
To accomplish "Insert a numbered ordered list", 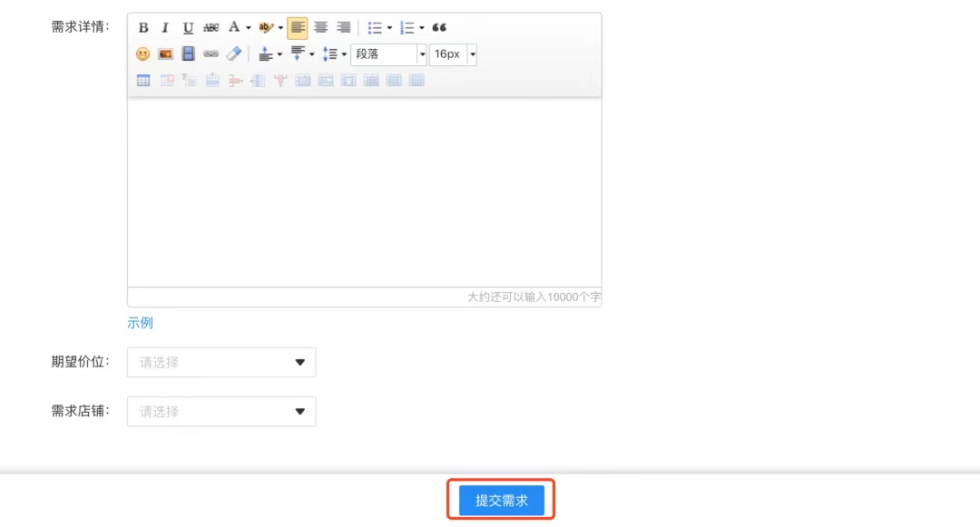I will click(407, 27).
